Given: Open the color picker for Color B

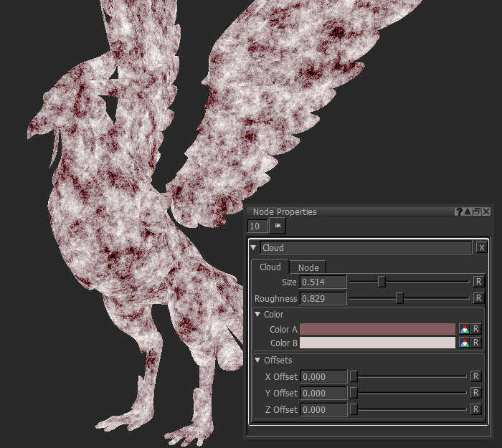Looking at the screenshot, I should (x=464, y=343).
